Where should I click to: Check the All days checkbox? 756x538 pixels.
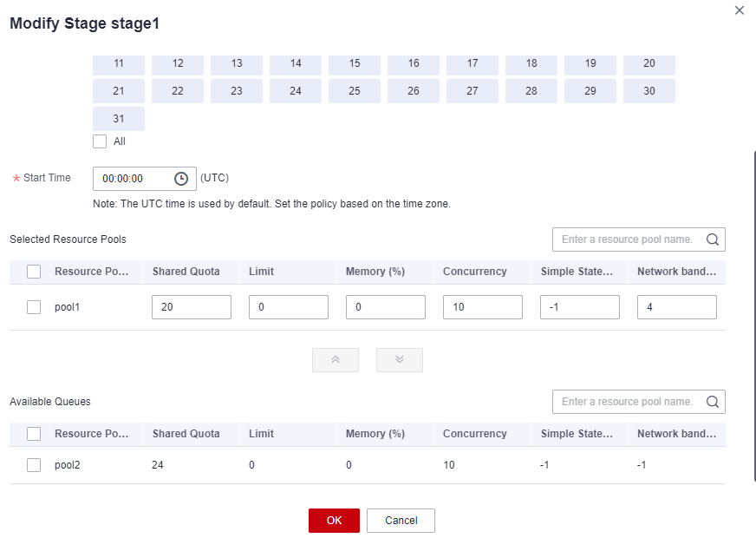(x=100, y=141)
